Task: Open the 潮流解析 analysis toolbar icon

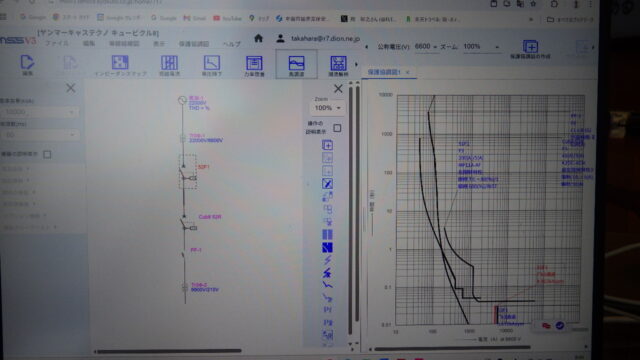Action: click(338, 65)
